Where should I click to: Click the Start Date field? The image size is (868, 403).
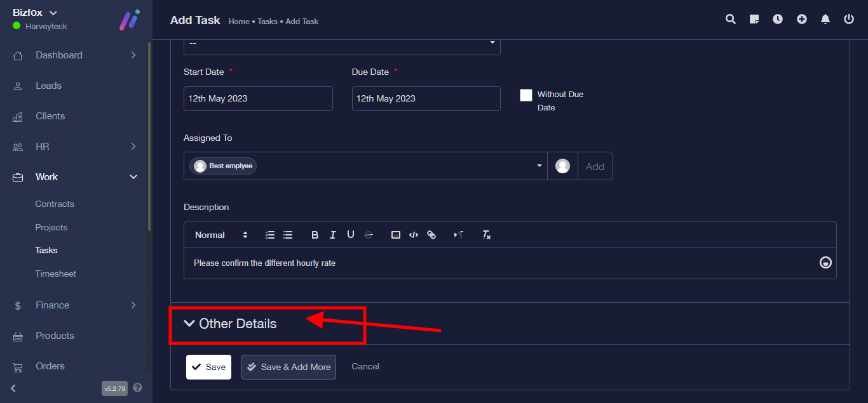[258, 98]
